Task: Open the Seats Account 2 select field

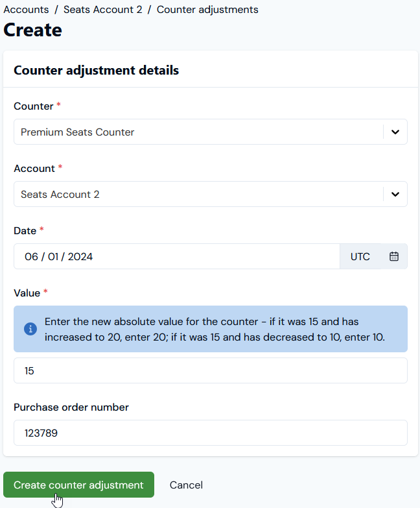Action: pos(210,194)
